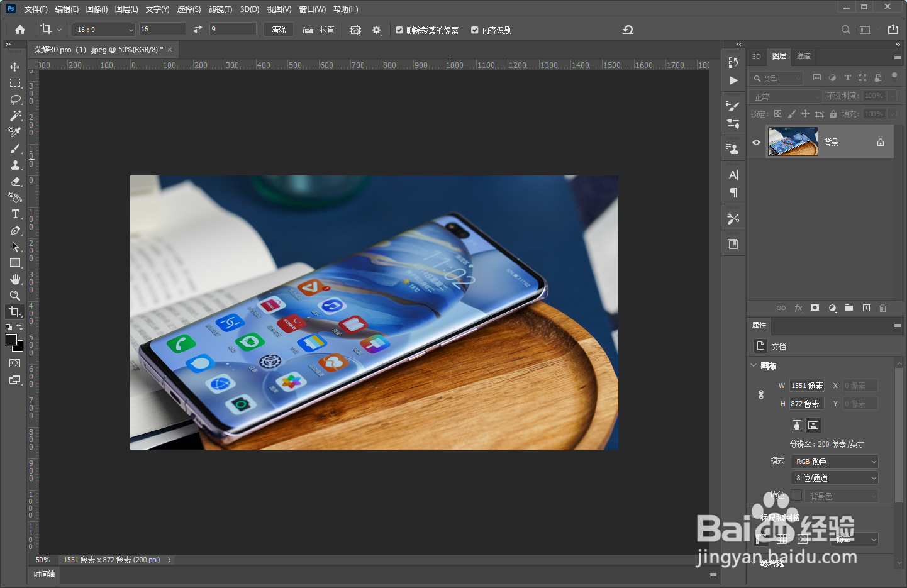Switch to the 3D tab
Screen dimensions: 907x588
pos(757,57)
